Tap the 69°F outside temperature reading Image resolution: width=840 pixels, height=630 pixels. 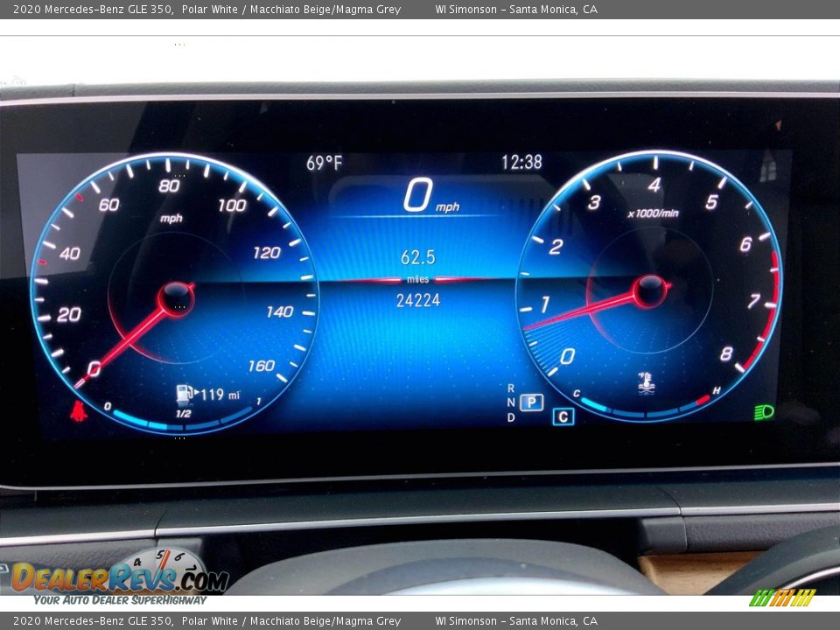(x=324, y=163)
